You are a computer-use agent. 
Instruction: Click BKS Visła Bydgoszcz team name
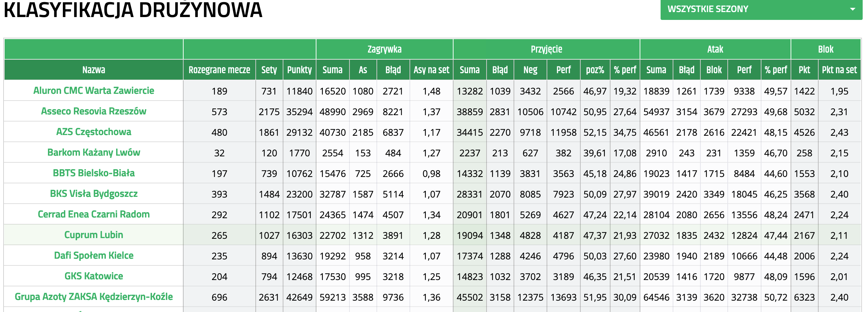pyautogui.click(x=93, y=194)
